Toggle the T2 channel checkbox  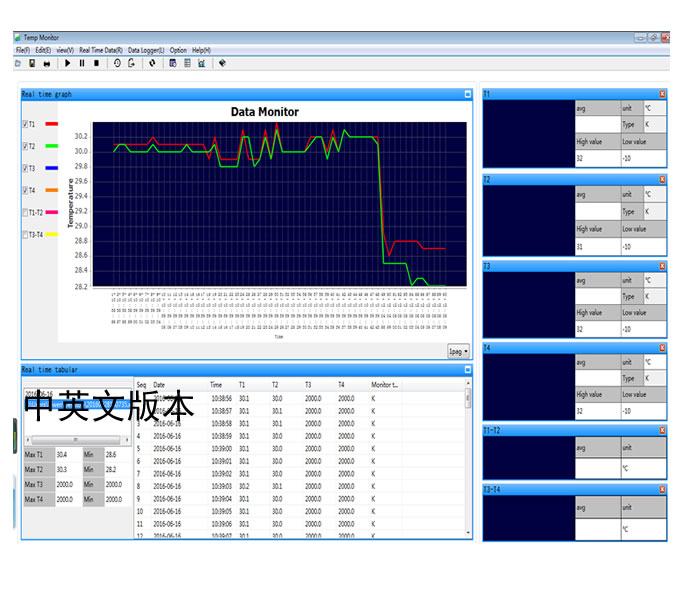(25, 146)
